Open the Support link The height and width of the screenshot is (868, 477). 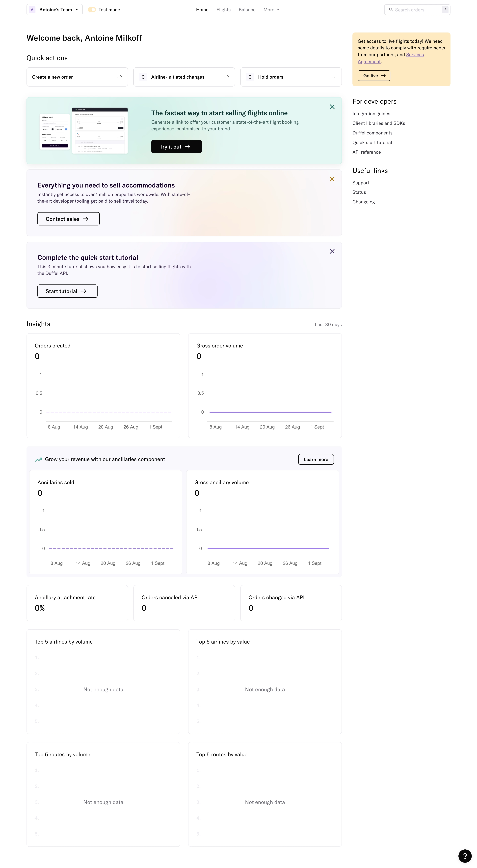click(x=361, y=183)
